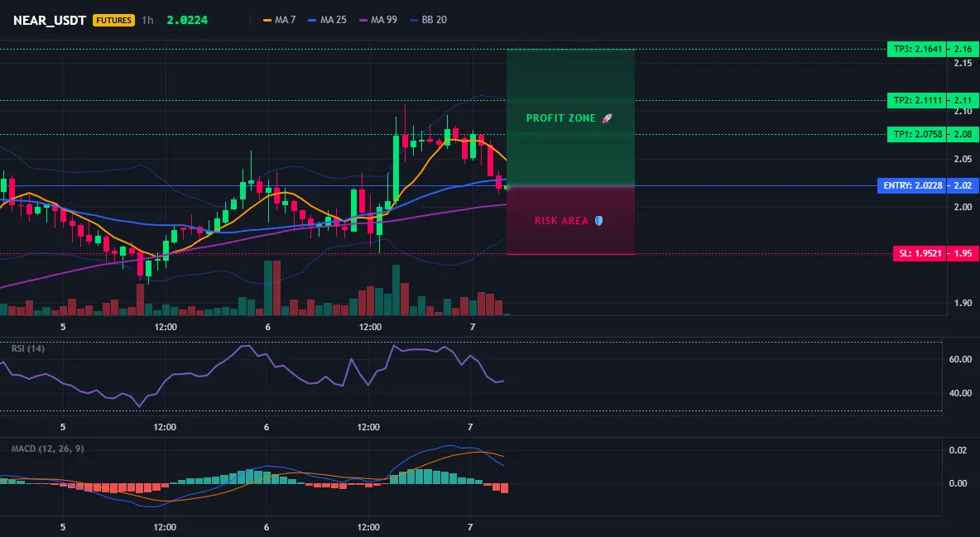980x537 pixels.
Task: Click the RSI (14) indicator label
Action: pos(28,348)
